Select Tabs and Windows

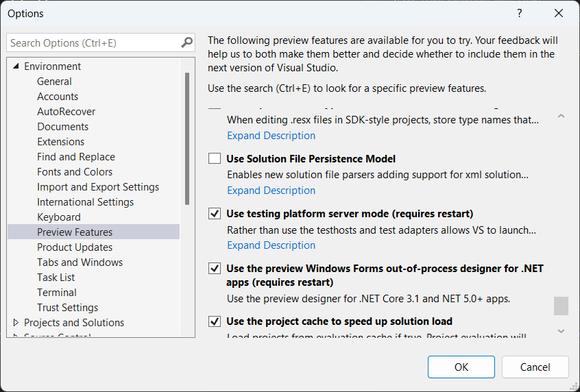[80, 262]
